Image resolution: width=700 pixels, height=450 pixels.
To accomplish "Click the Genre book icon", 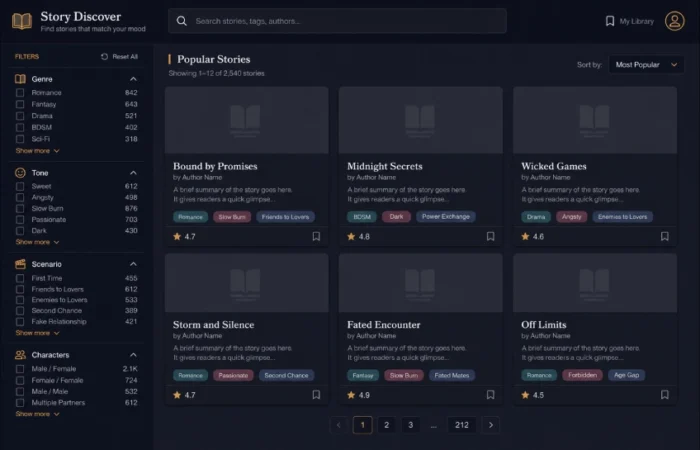I will coord(20,79).
